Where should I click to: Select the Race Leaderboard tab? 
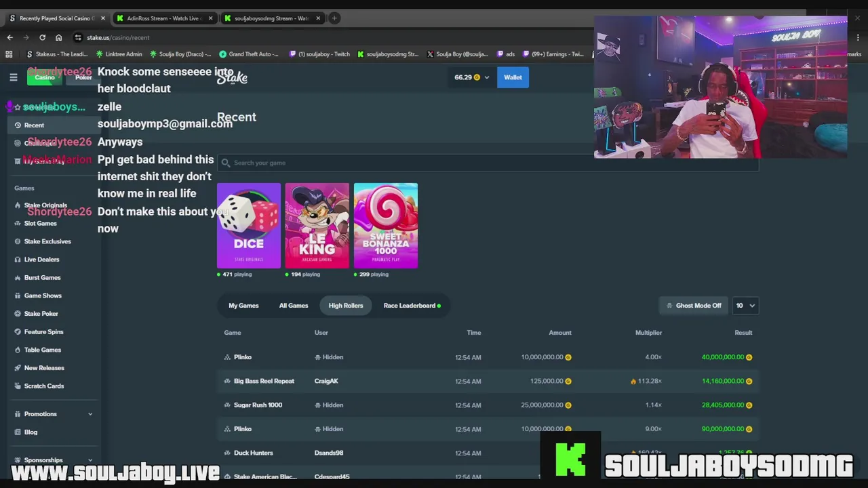coord(412,306)
